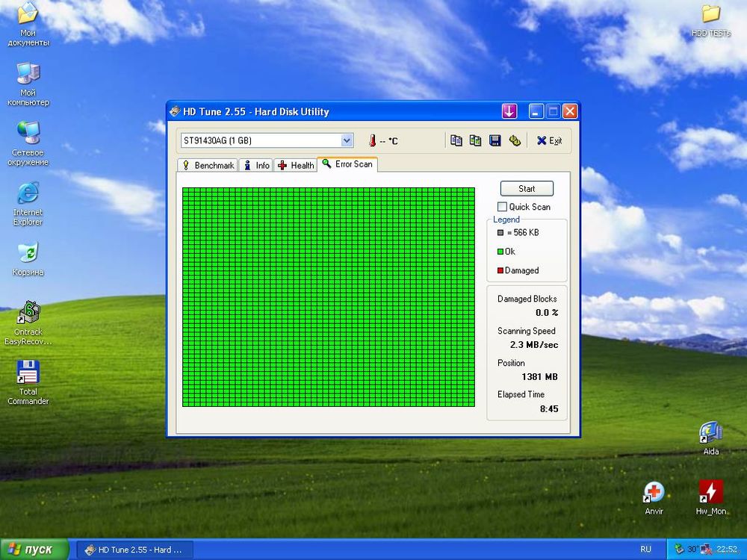This screenshot has height=560, width=747.
Task: Click the copy text to clipboard icon
Action: coord(456,140)
